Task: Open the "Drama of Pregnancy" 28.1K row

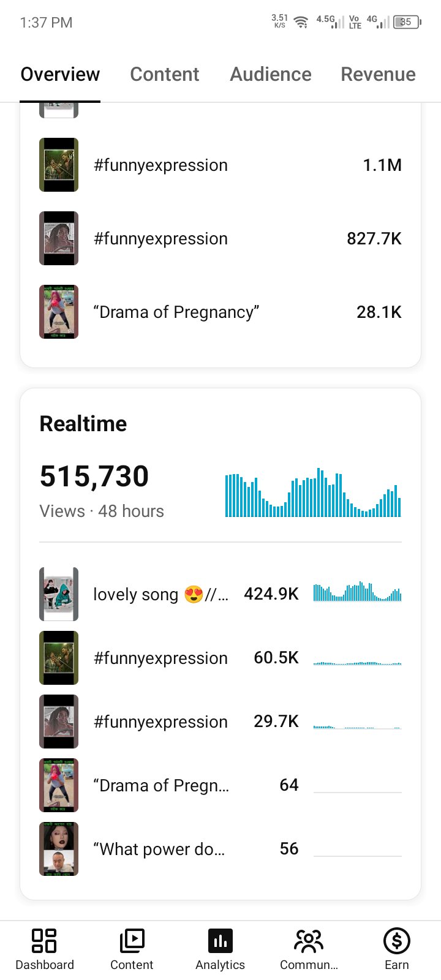Action: (221, 312)
